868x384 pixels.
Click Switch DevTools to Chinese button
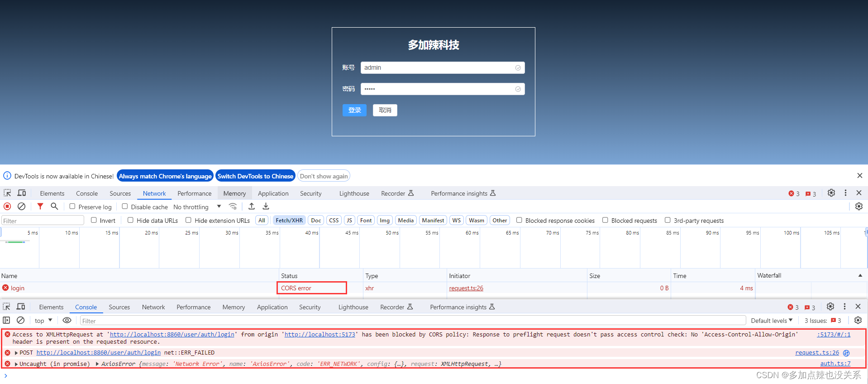255,176
